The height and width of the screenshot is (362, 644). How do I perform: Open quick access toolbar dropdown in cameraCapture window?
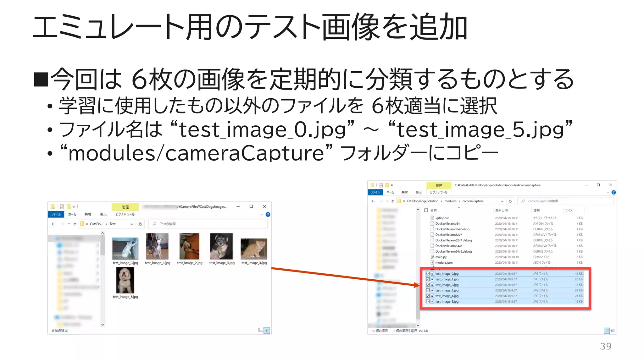click(x=392, y=185)
